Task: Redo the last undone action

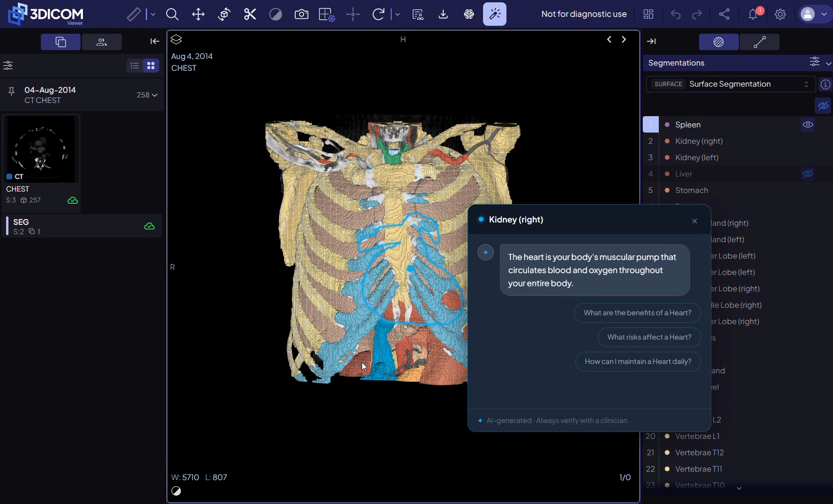Action: click(x=697, y=15)
